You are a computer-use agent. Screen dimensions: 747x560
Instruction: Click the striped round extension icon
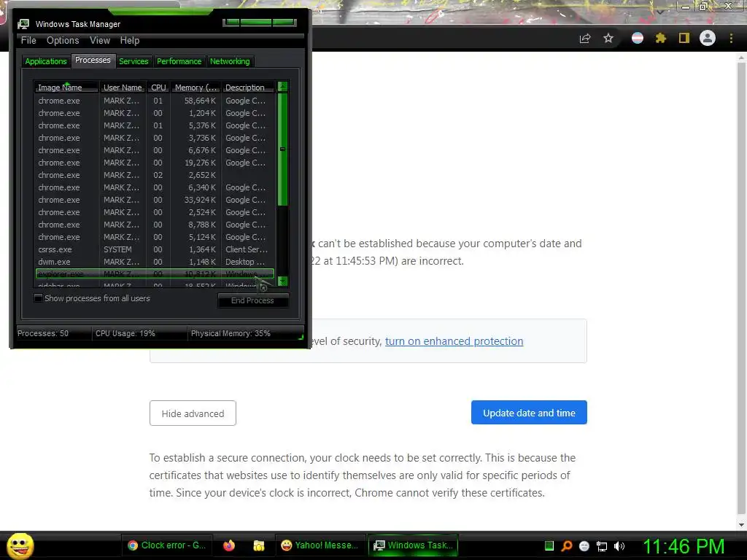click(x=638, y=38)
